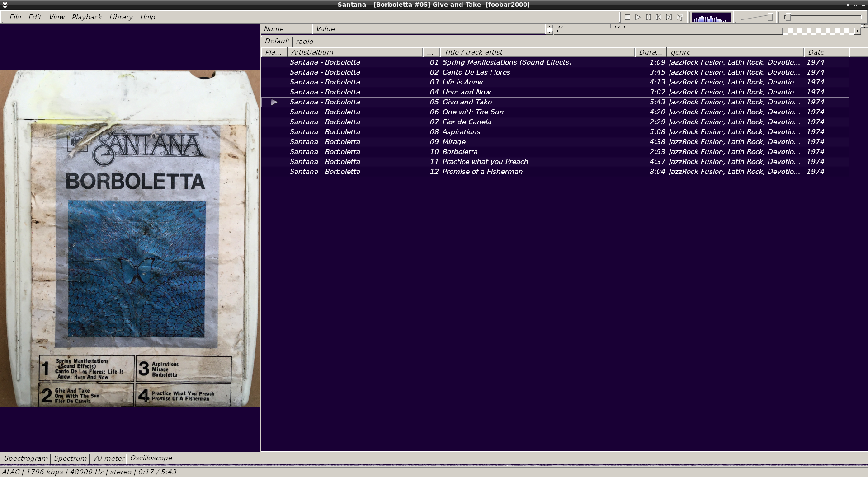Click the volume slider
The height and width of the screenshot is (477, 868).
(757, 18)
